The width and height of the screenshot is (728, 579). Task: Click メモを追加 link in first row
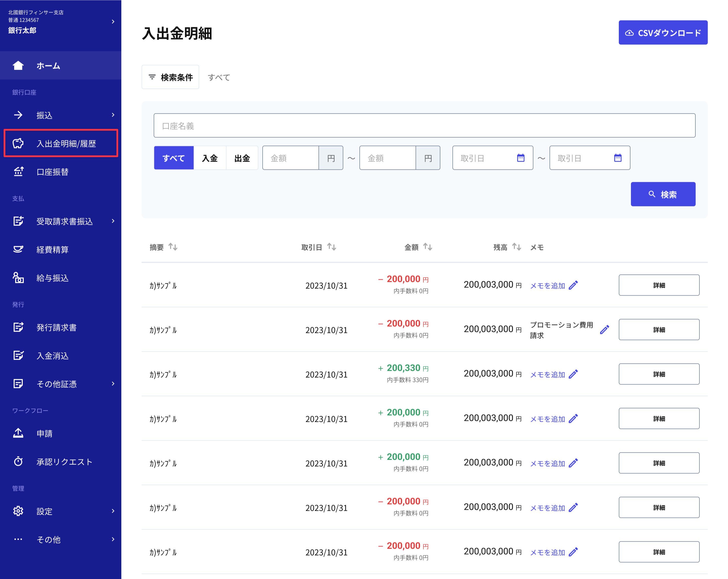tap(547, 285)
